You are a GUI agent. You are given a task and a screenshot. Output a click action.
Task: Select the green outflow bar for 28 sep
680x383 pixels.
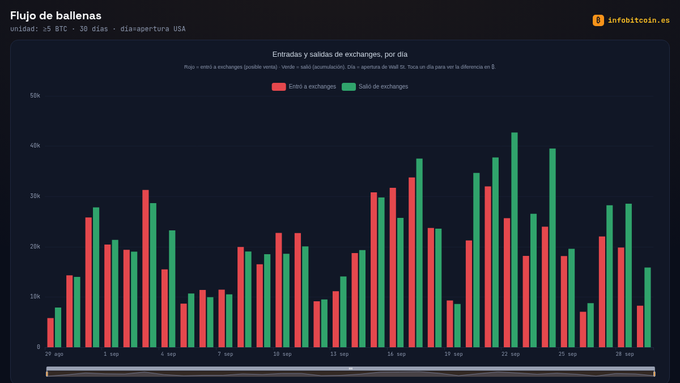click(629, 275)
